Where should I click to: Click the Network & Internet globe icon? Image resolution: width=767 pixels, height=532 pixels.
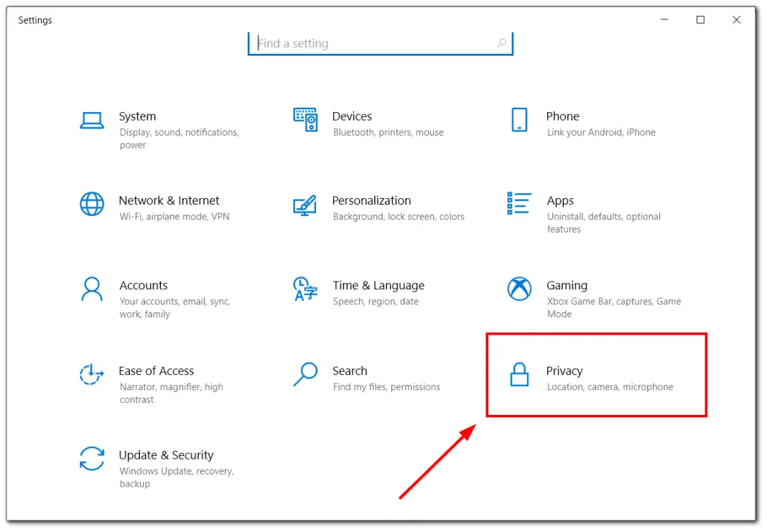[92, 204]
